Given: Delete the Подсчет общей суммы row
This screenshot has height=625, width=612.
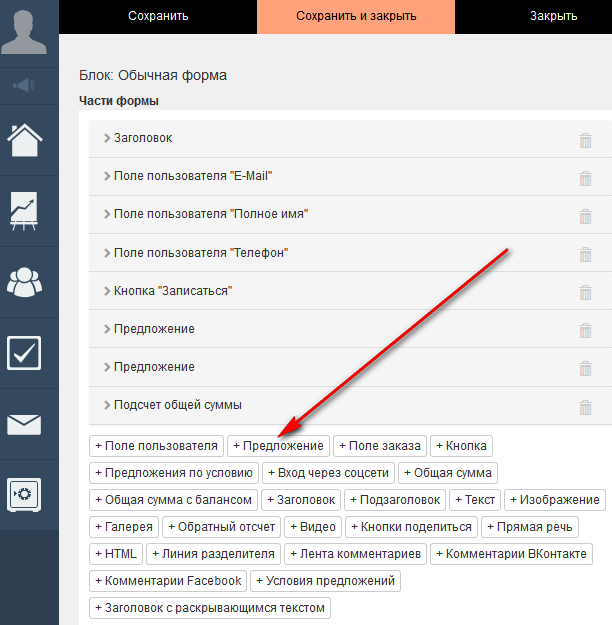Looking at the screenshot, I should [585, 407].
